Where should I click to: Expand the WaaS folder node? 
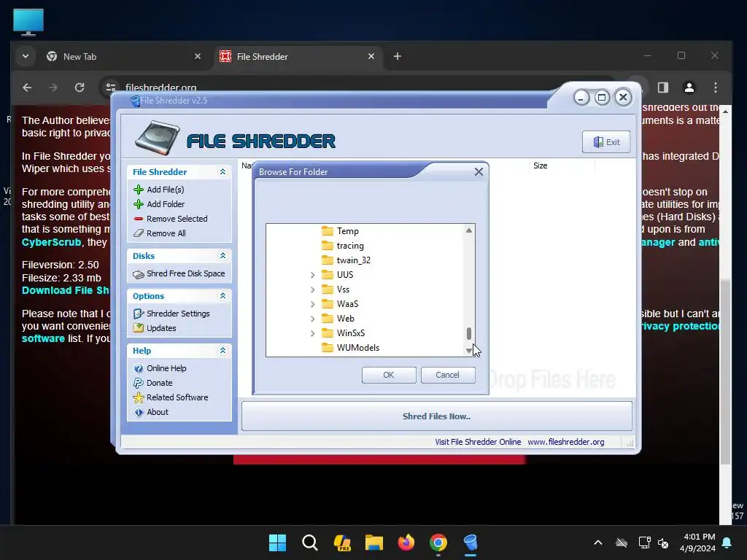(312, 304)
